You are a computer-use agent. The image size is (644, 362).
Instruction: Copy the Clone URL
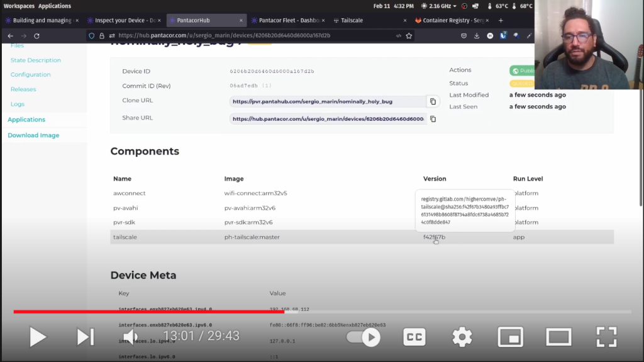point(433,101)
